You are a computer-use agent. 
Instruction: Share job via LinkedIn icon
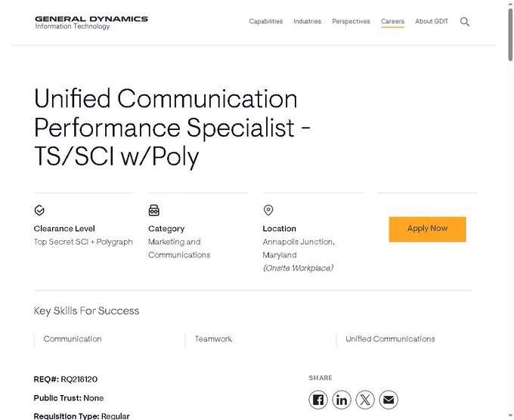[x=342, y=400]
